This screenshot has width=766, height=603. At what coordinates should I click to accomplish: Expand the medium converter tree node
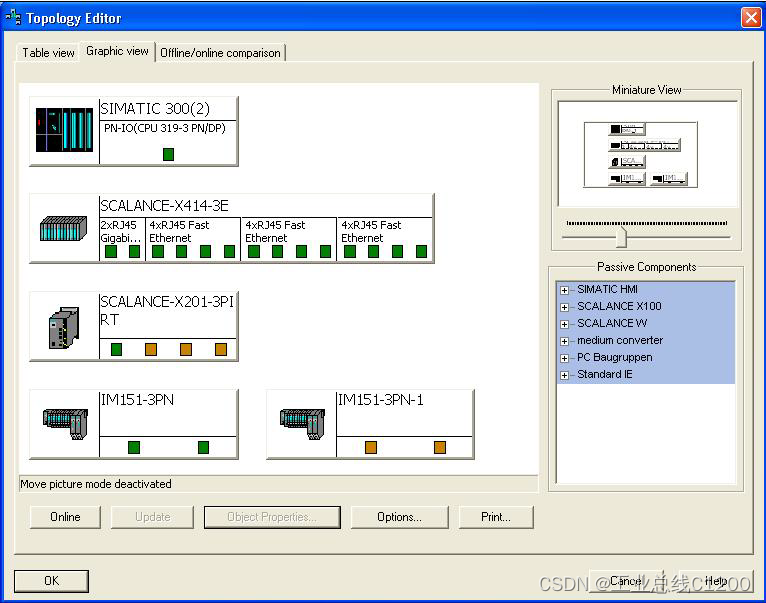click(x=564, y=341)
